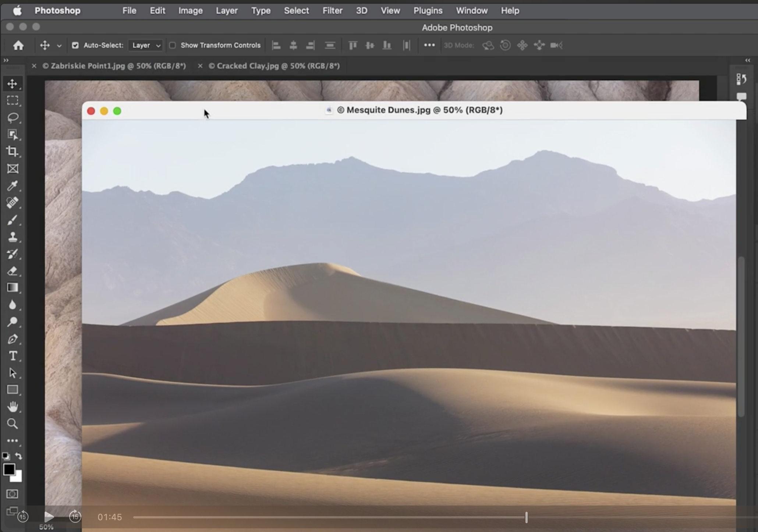Screen dimensions: 758x532
Task: Select the Crop tool
Action: 13,152
